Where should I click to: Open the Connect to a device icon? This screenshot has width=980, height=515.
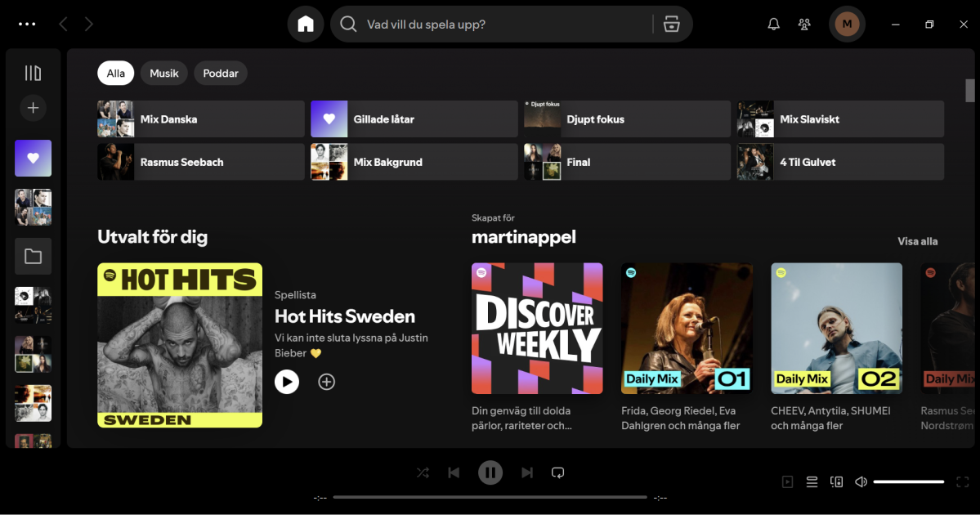click(x=836, y=481)
